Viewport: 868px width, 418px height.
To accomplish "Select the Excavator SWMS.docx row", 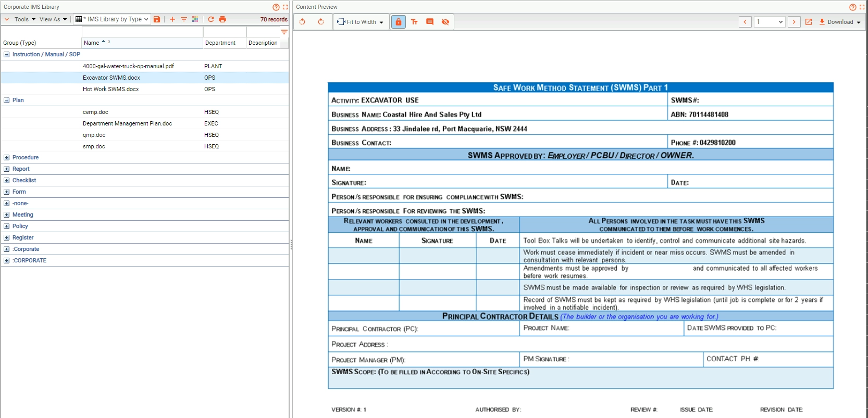I will (x=145, y=78).
